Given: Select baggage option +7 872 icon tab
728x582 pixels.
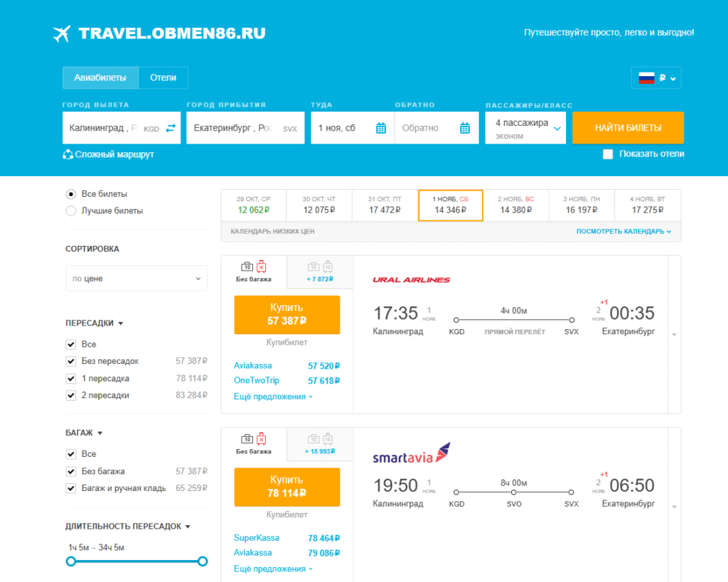Looking at the screenshot, I should [x=320, y=271].
